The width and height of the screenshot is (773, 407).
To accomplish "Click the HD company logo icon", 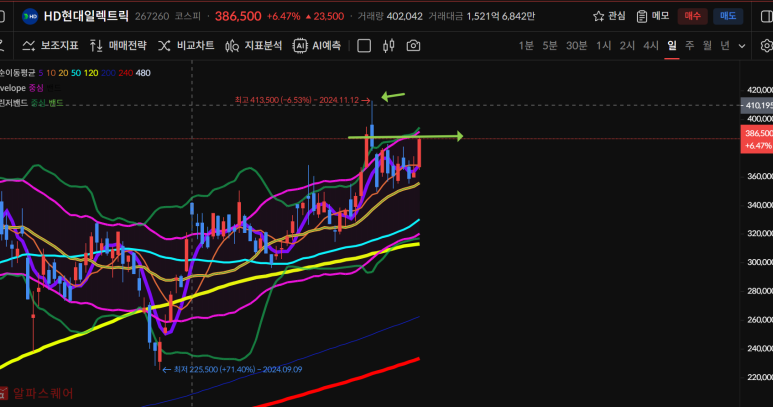I will (30, 16).
